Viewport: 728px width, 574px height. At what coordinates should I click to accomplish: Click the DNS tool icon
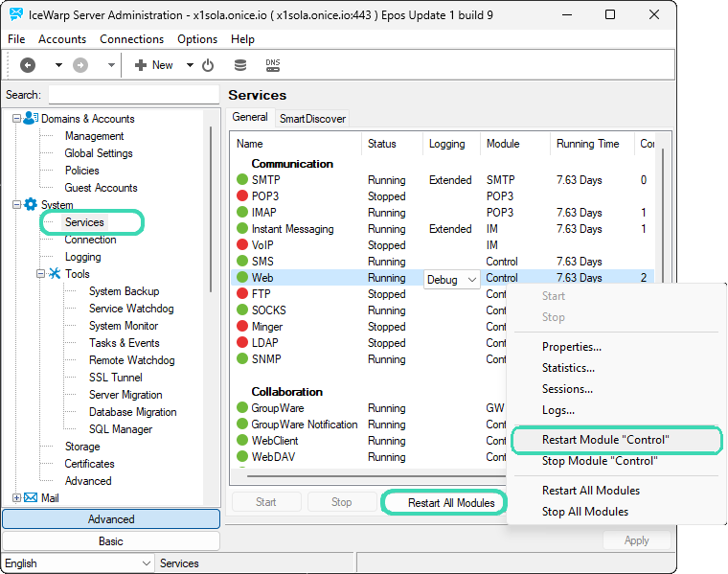pos(273,65)
